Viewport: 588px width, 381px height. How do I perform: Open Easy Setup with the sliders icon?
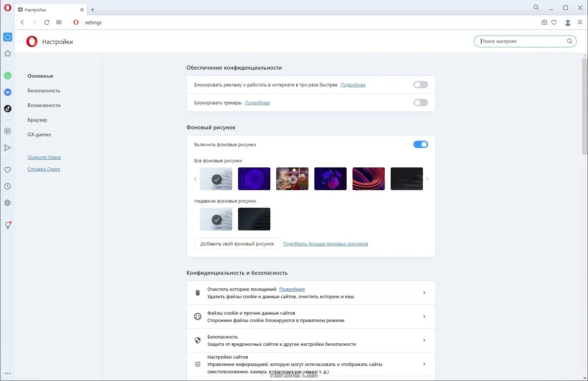pyautogui.click(x=580, y=22)
